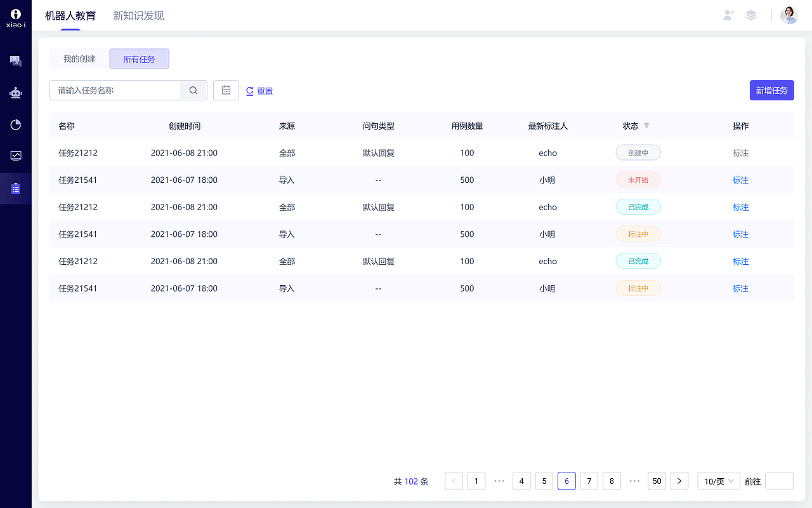This screenshot has width=812, height=508.
Task: Jump to page 50 in pagination
Action: click(657, 481)
